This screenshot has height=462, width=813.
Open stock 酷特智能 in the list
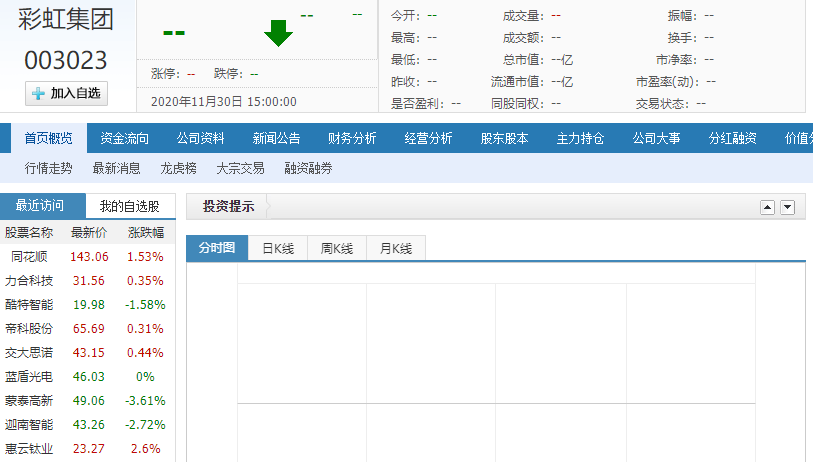[29, 304]
